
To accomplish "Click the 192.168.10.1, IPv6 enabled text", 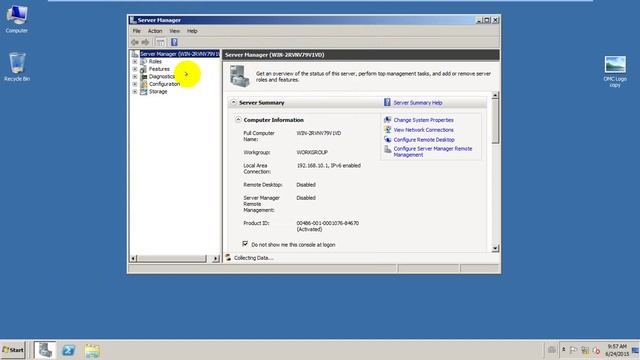I will [329, 166].
